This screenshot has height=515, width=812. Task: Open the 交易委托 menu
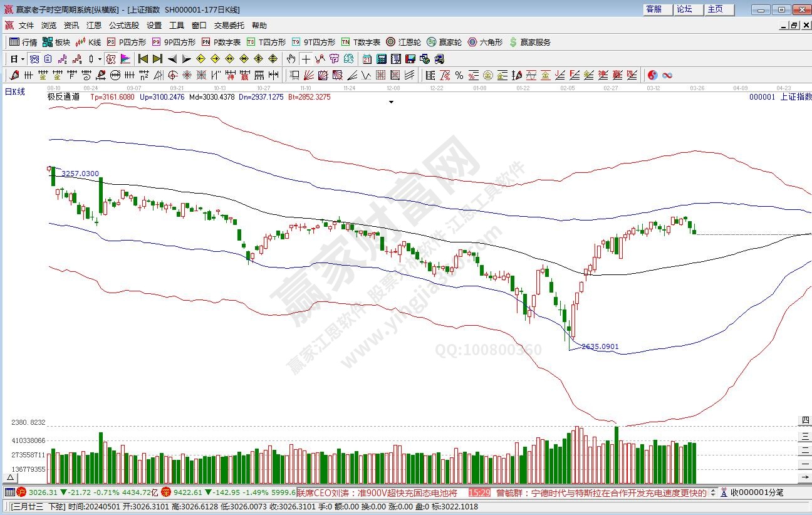click(x=229, y=26)
